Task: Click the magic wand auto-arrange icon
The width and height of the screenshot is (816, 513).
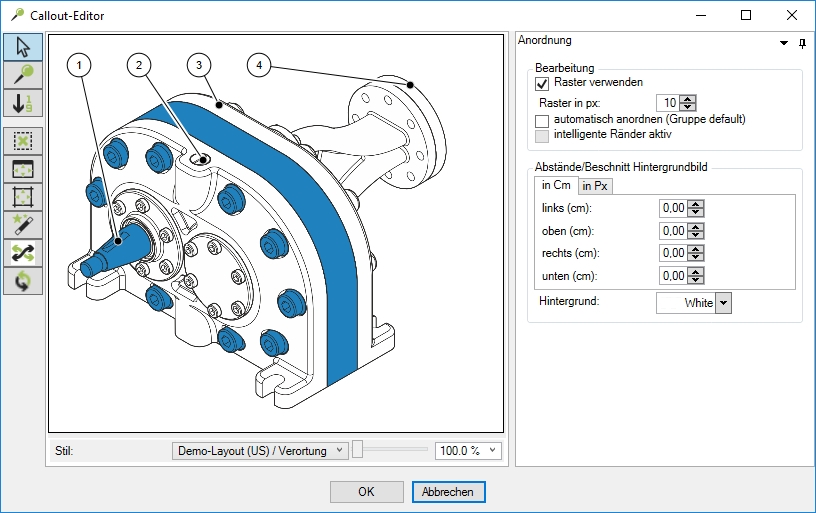Action: pyautogui.click(x=23, y=225)
